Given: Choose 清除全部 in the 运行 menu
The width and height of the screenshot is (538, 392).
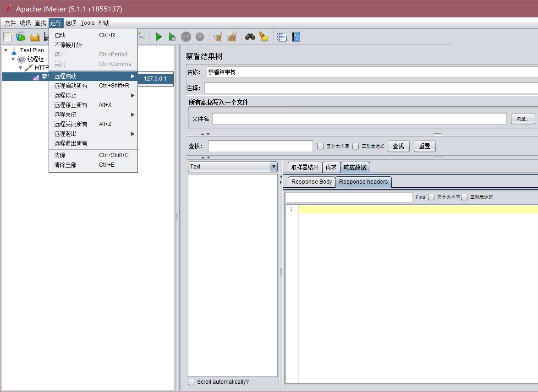Looking at the screenshot, I should (93, 165).
